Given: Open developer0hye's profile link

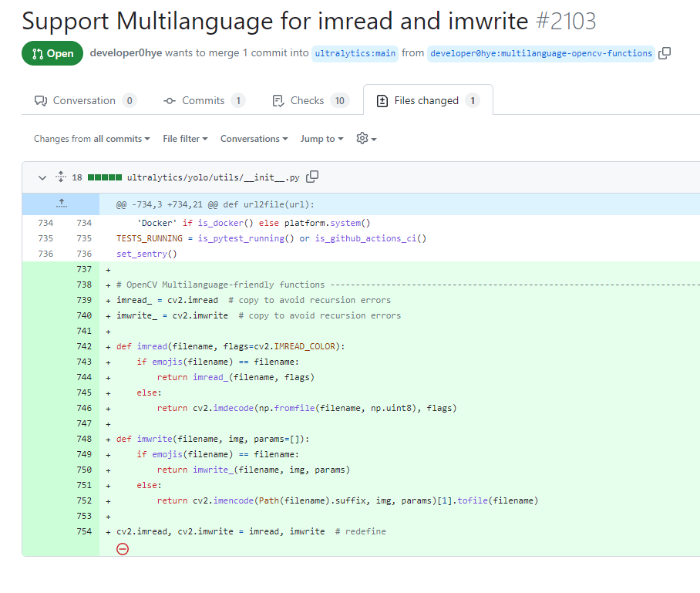Looking at the screenshot, I should (126, 52).
